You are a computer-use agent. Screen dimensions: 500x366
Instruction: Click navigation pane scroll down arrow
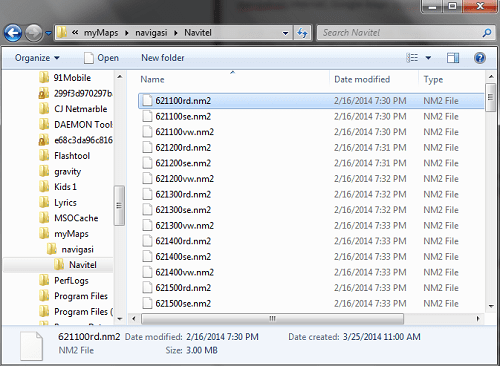(x=120, y=319)
